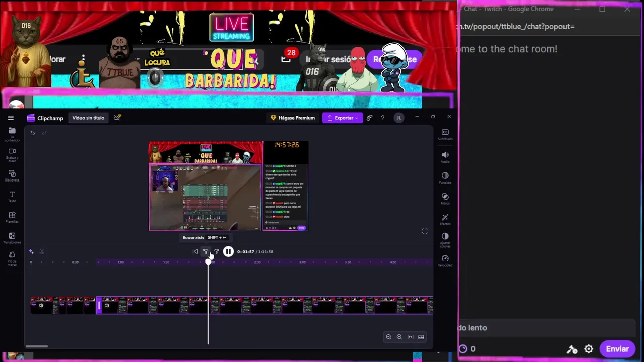Mute the selected purple clip audio
Screen dimensions: 644x362
click(x=107, y=305)
